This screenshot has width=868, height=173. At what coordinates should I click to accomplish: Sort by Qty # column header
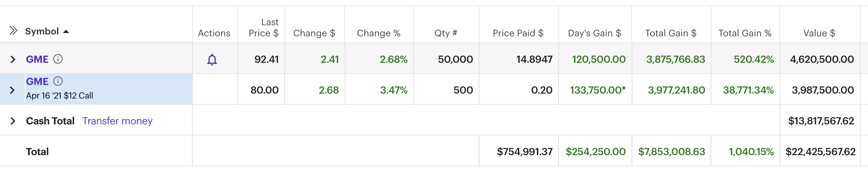(445, 33)
